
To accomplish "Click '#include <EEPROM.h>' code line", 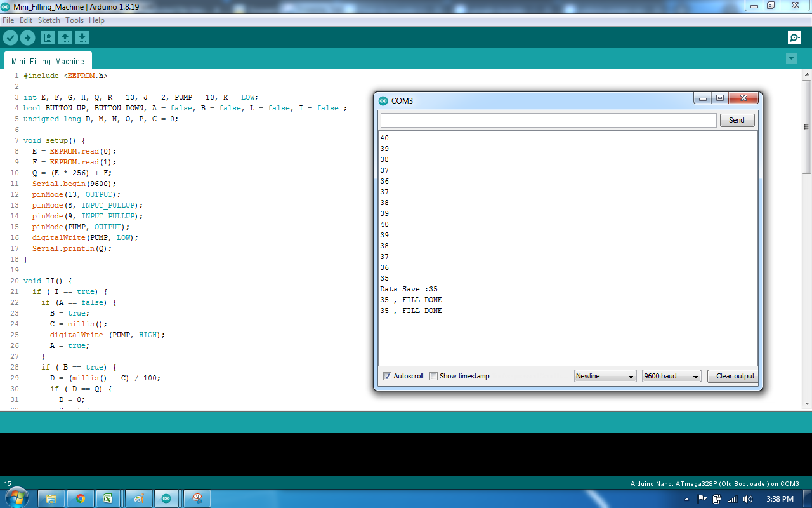I will pyautogui.click(x=65, y=76).
